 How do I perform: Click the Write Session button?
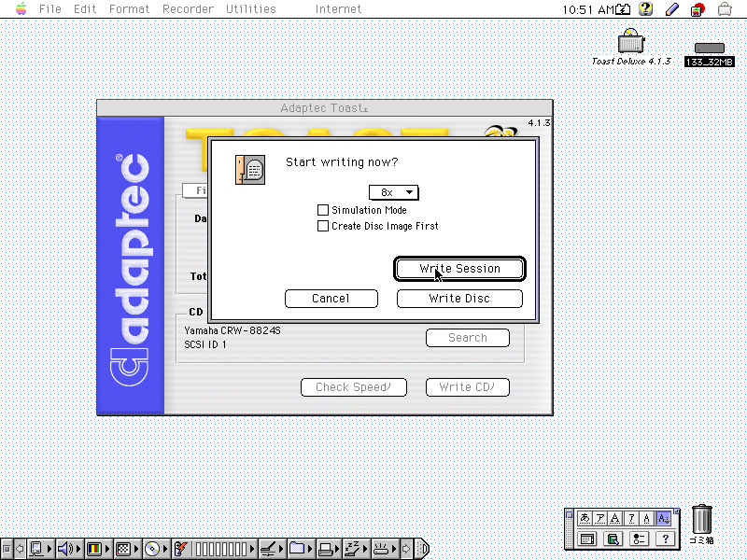coord(459,269)
